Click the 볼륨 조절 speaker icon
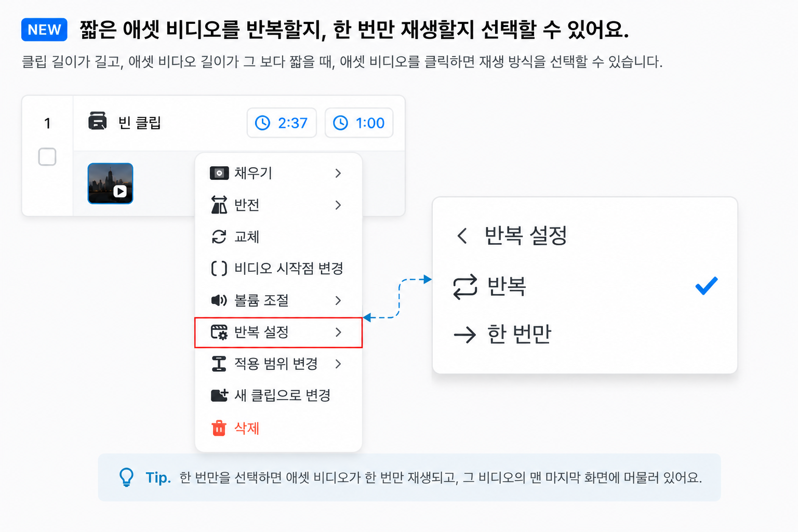The image size is (798, 532). click(x=219, y=300)
